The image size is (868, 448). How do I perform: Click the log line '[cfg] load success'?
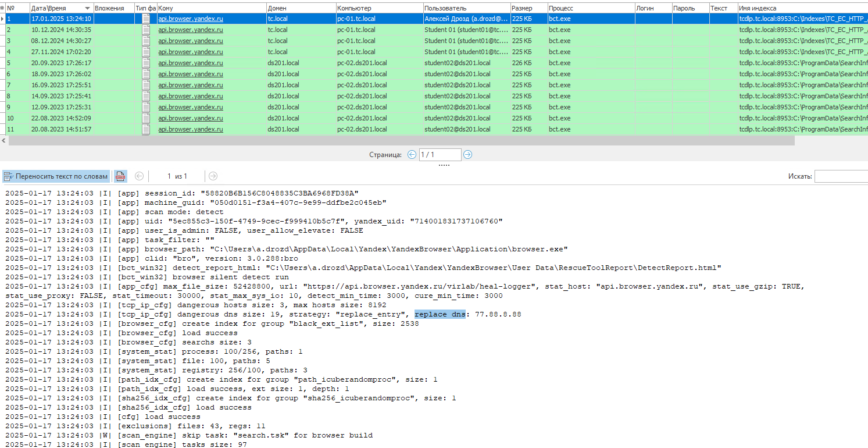tap(103, 417)
